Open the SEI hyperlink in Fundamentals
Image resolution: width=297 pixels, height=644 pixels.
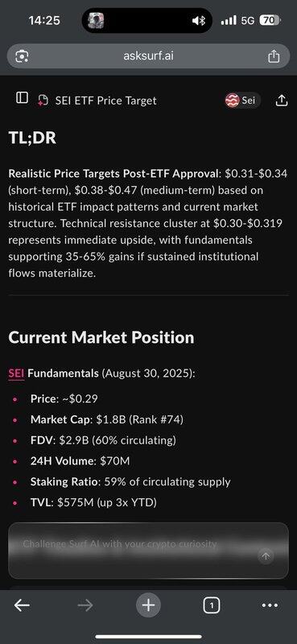[x=16, y=374]
